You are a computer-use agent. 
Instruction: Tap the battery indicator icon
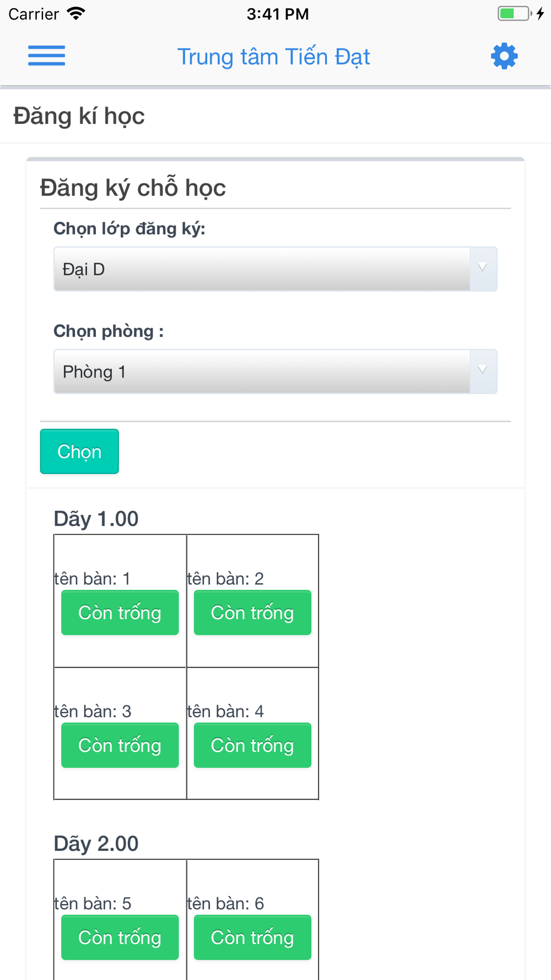pyautogui.click(x=515, y=14)
